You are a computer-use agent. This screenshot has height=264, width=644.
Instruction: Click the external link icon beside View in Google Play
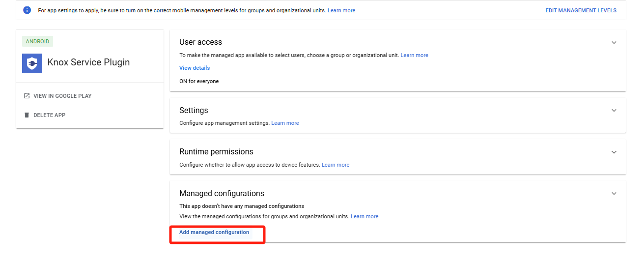pos(27,96)
